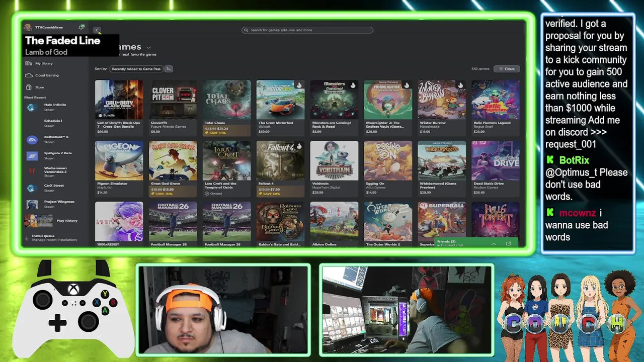Open the Egging On game tile
Image resolution: width=644 pixels, height=362 pixels.
click(388, 168)
